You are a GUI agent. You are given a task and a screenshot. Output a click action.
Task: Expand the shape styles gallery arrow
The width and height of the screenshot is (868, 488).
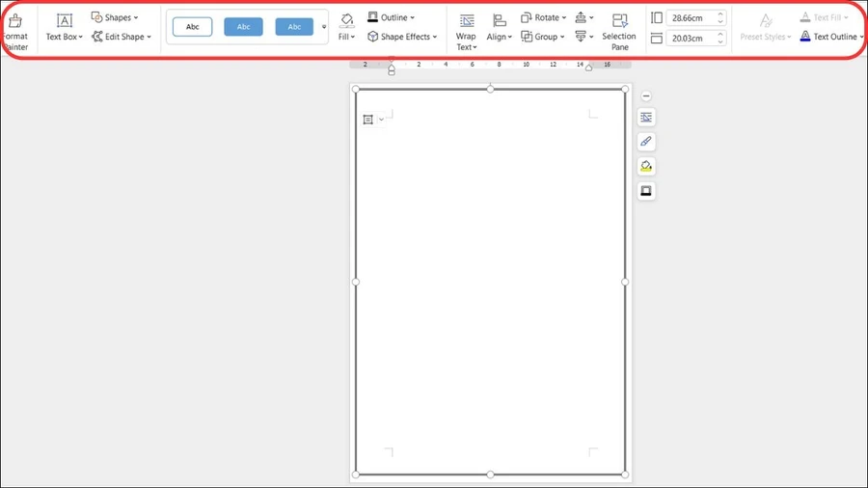(324, 27)
